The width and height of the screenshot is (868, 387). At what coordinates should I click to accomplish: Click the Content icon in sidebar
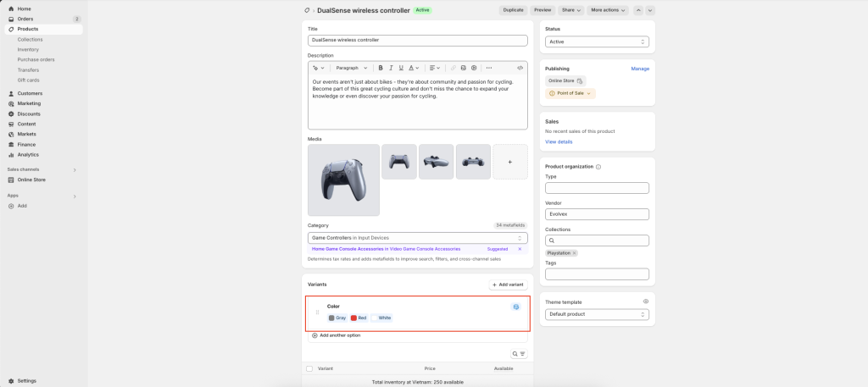pos(11,124)
